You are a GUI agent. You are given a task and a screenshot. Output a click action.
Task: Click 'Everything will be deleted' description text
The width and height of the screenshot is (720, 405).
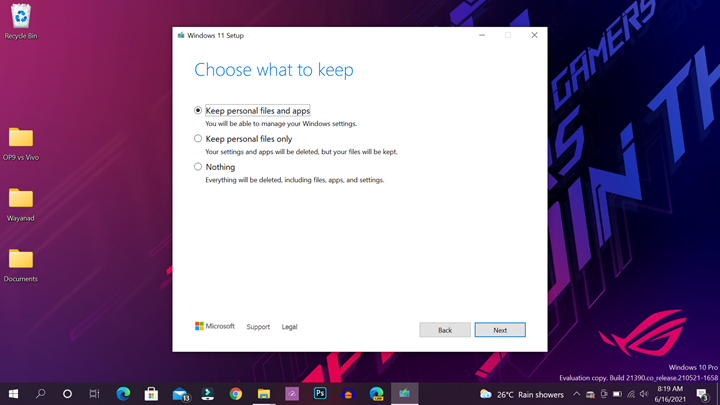point(295,180)
